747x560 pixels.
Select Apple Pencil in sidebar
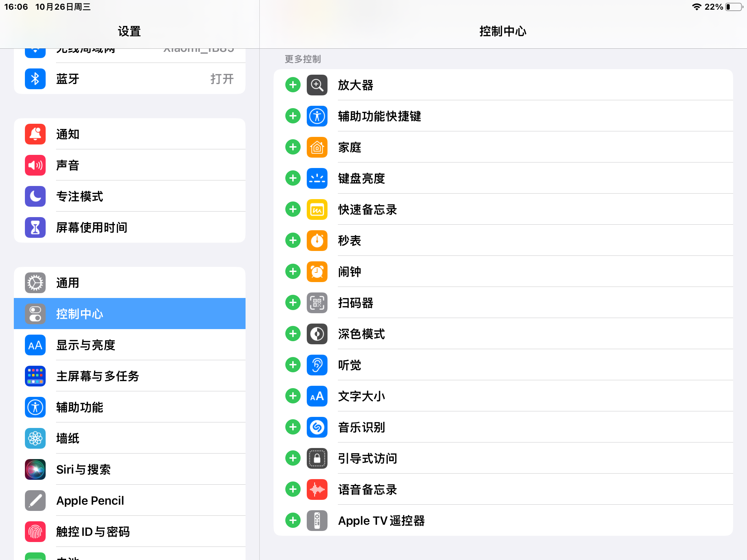pyautogui.click(x=130, y=501)
